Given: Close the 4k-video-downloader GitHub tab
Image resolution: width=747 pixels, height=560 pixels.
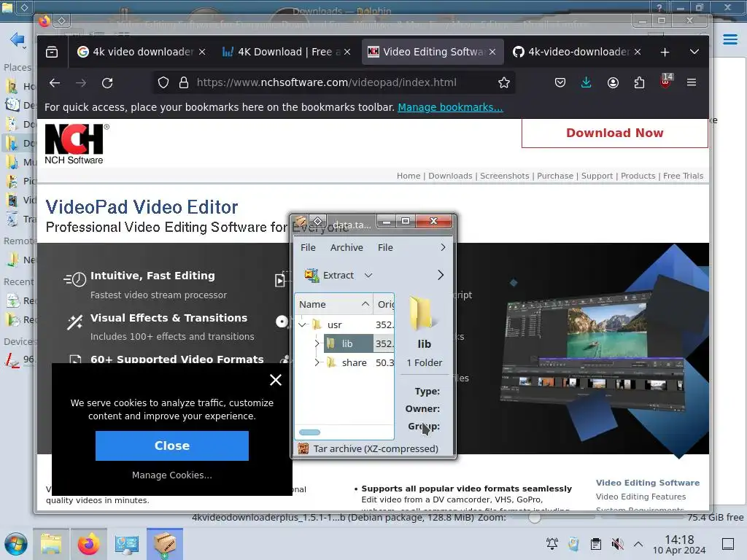Looking at the screenshot, I should point(638,52).
